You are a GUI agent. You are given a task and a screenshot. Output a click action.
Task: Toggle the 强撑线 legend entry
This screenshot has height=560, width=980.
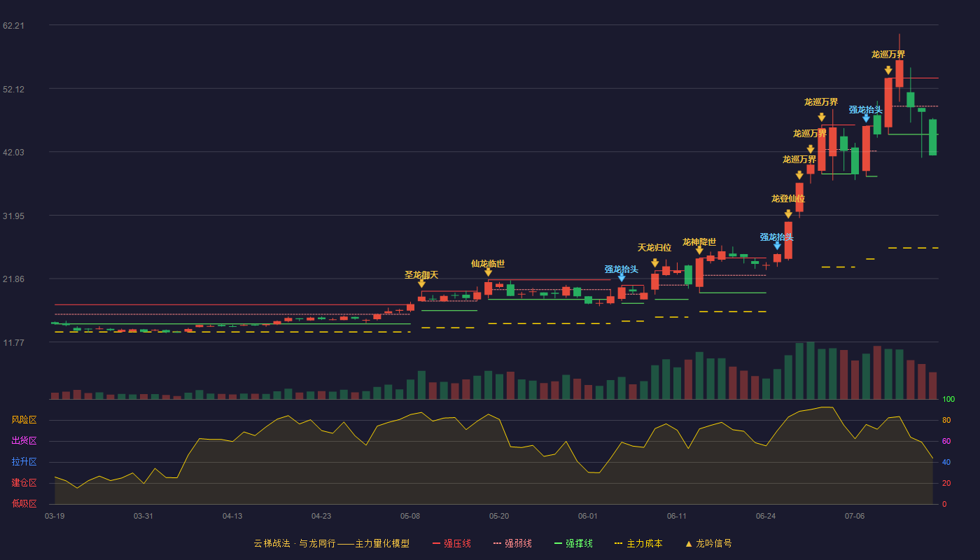pyautogui.click(x=573, y=543)
